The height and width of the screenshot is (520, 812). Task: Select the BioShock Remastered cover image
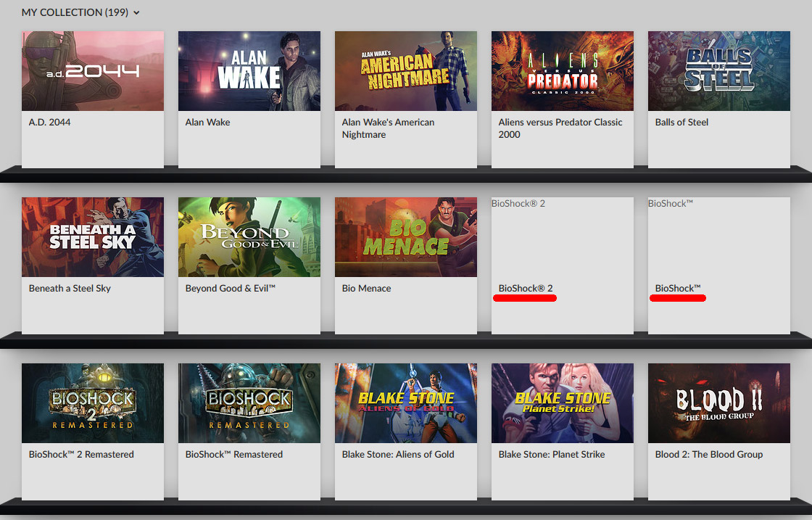click(x=249, y=403)
